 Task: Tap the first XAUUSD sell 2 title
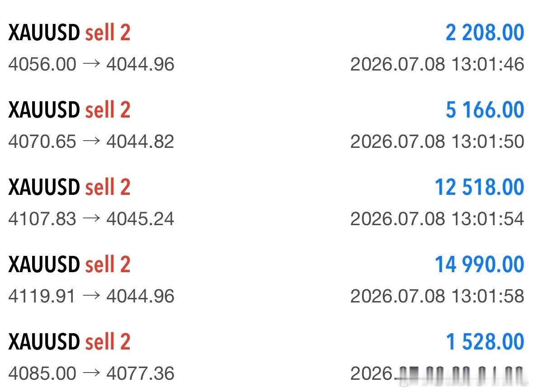pos(69,33)
